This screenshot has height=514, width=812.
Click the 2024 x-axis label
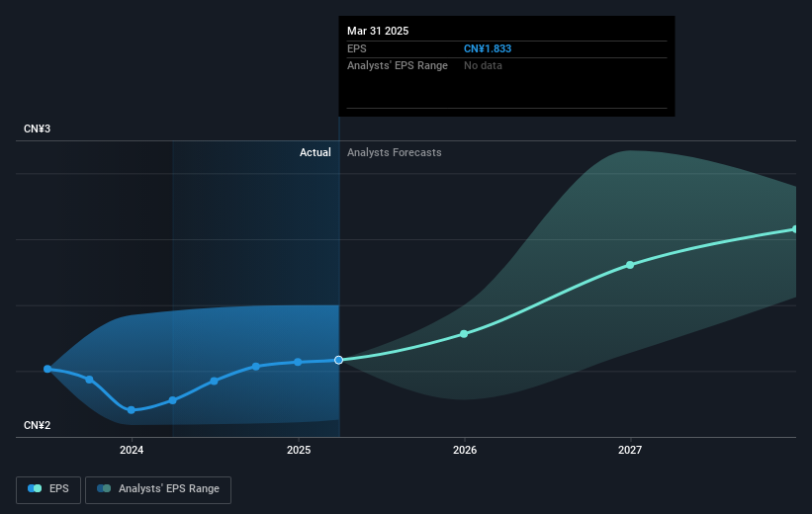132,450
